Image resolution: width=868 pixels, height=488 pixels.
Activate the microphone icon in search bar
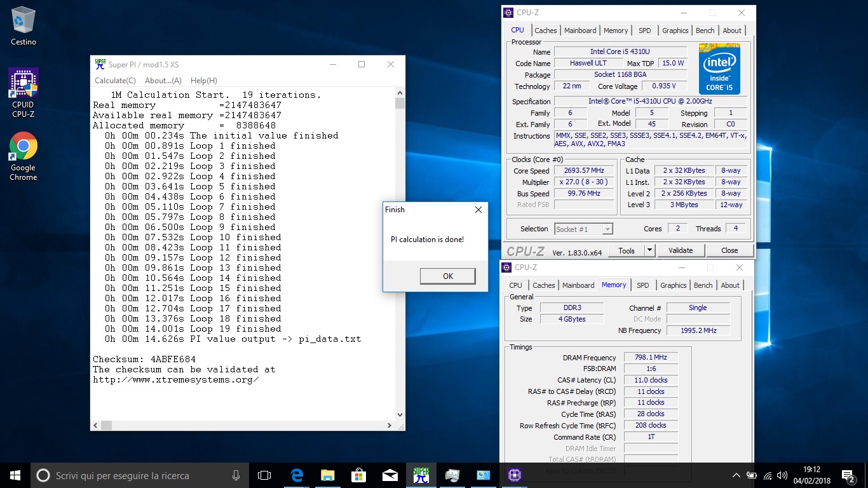(236, 475)
